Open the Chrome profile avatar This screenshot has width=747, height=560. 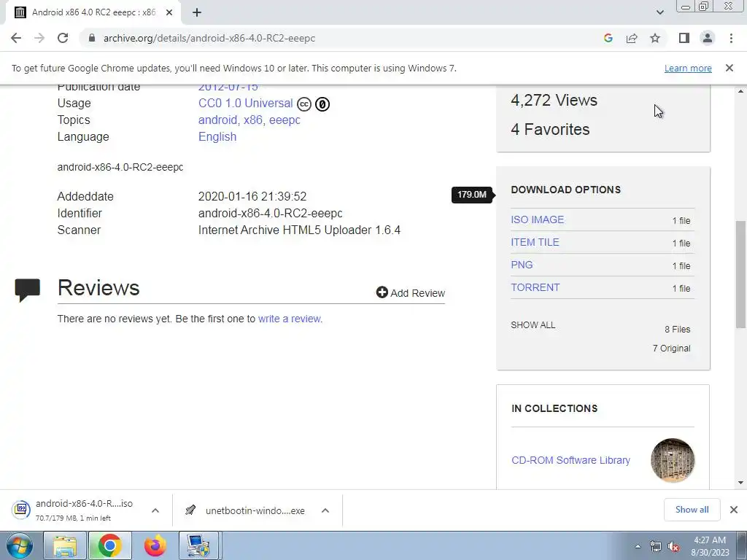(x=708, y=38)
